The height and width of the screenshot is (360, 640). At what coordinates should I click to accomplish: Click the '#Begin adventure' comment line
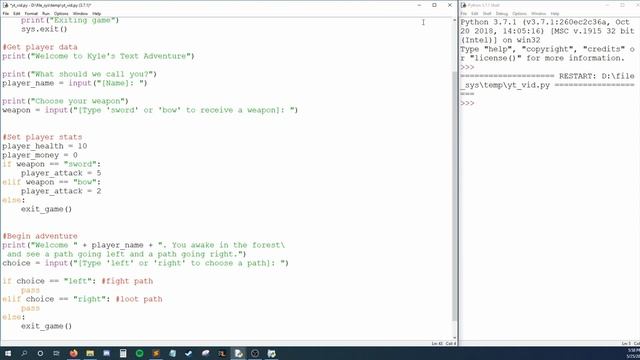[40, 236]
